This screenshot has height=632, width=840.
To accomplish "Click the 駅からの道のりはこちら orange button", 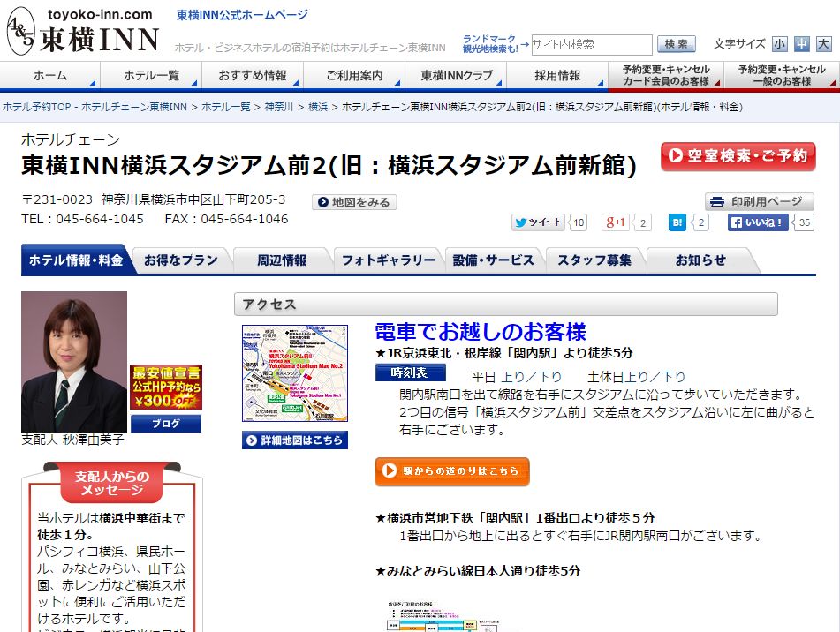I will pos(452,471).
